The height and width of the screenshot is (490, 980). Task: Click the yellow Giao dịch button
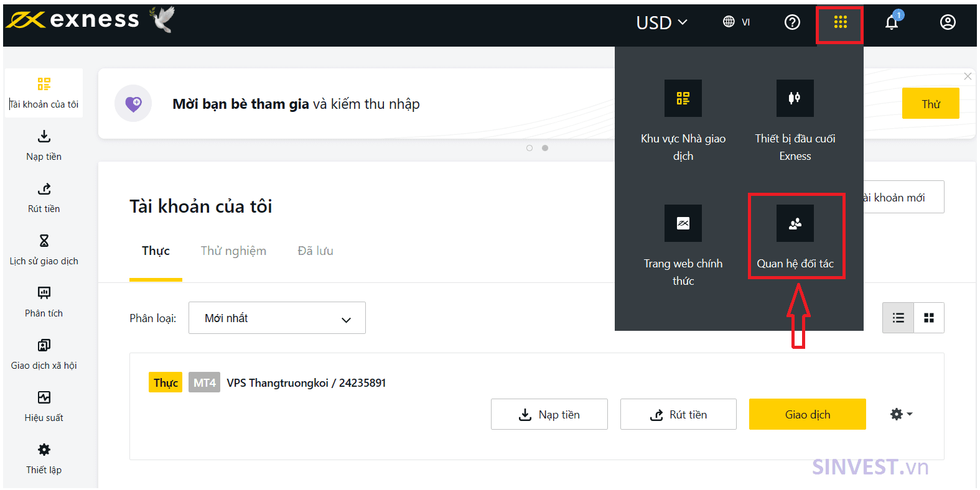click(808, 414)
